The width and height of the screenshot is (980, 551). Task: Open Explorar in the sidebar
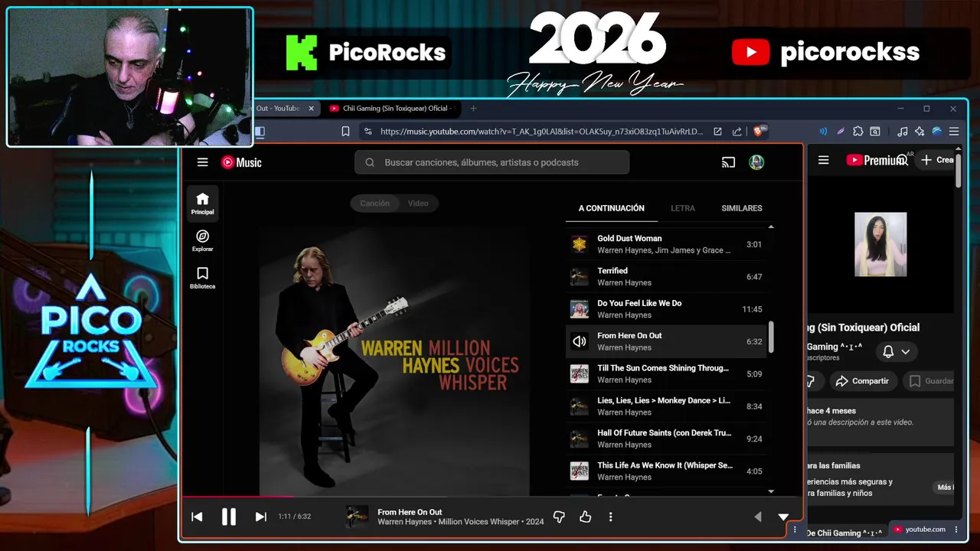[x=202, y=241]
